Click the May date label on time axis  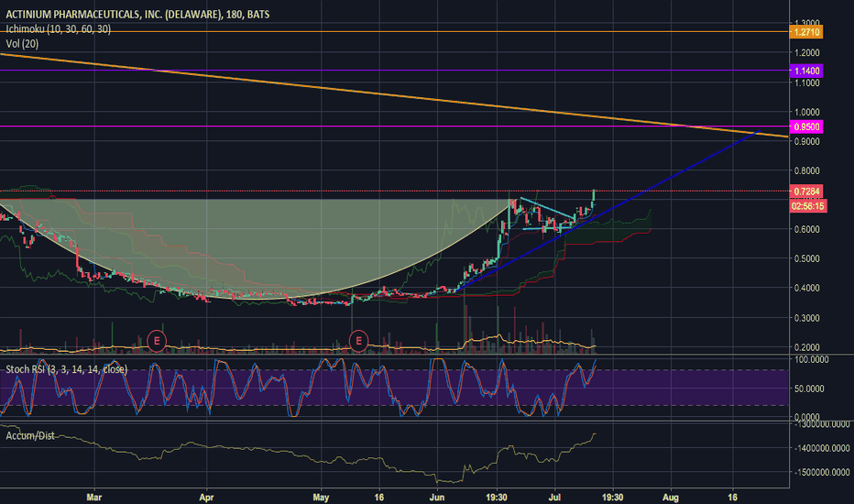coord(321,498)
